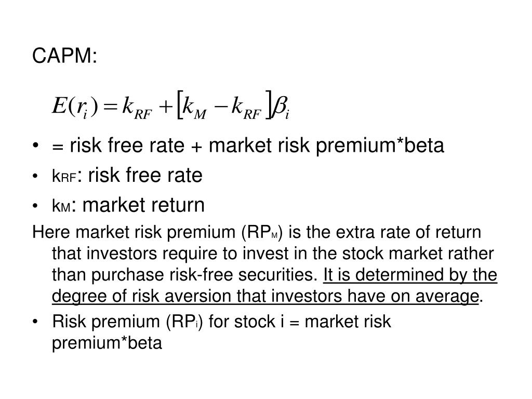The image size is (532, 399).
Task: Click the (RPi) notation in the last bullet
Action: 184,322
